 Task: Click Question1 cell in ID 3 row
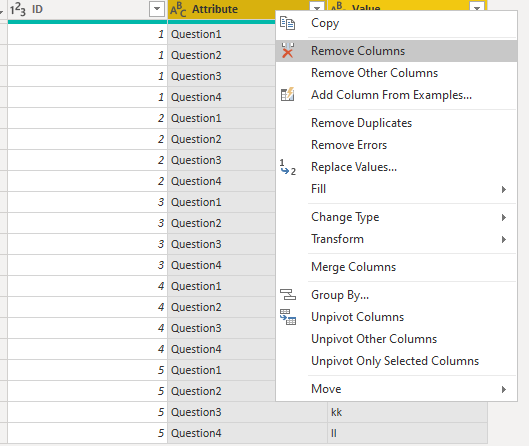[x=222, y=202]
